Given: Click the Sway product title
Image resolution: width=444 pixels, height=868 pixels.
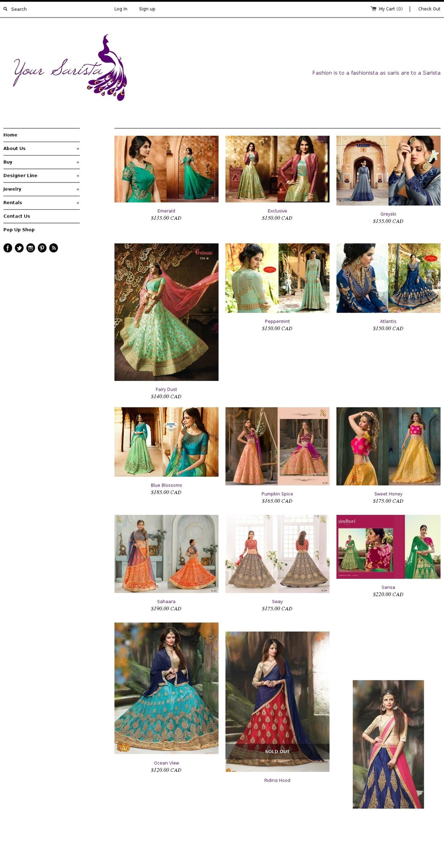Looking at the screenshot, I should 277,602.
